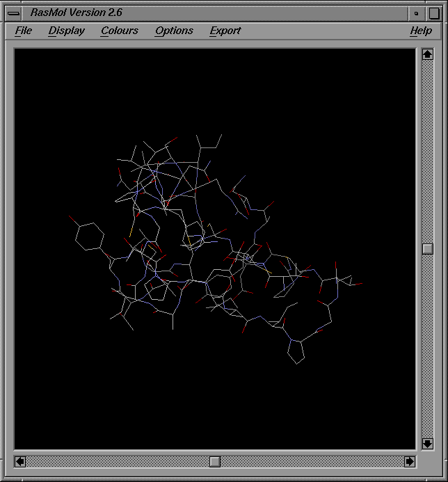Open the Options menu

click(x=174, y=31)
